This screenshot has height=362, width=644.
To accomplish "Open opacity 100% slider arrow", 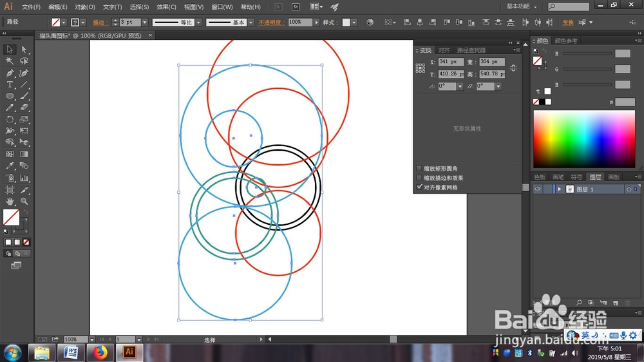I will [x=317, y=22].
